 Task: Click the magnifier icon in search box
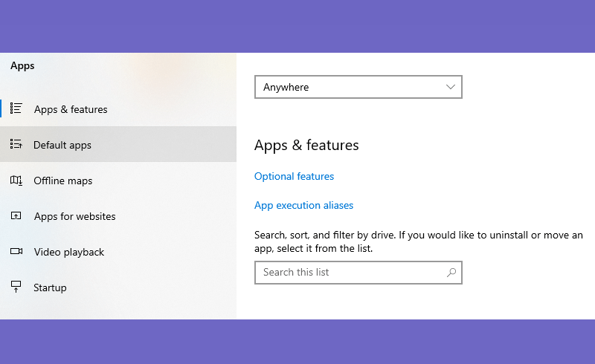(451, 272)
